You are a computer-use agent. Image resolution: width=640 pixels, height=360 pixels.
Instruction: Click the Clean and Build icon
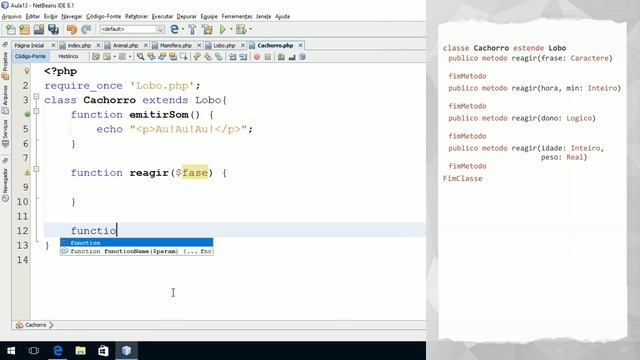[207, 29]
